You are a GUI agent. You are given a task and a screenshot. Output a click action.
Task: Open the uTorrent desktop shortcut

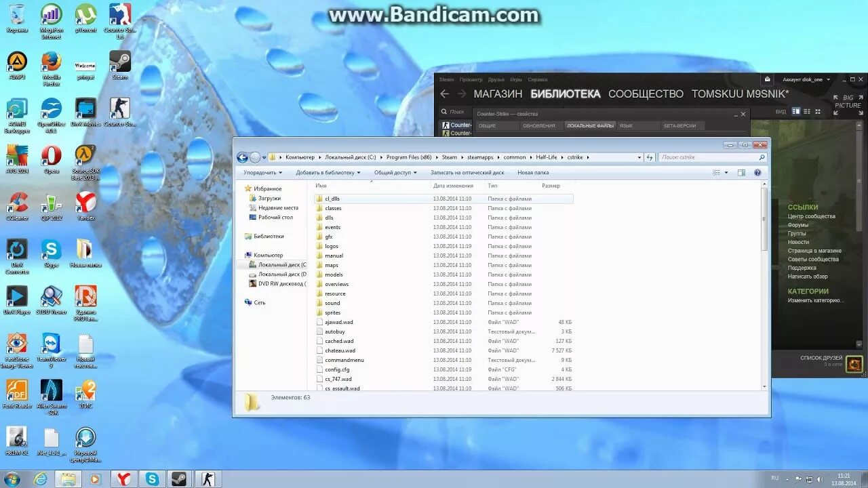coord(85,19)
